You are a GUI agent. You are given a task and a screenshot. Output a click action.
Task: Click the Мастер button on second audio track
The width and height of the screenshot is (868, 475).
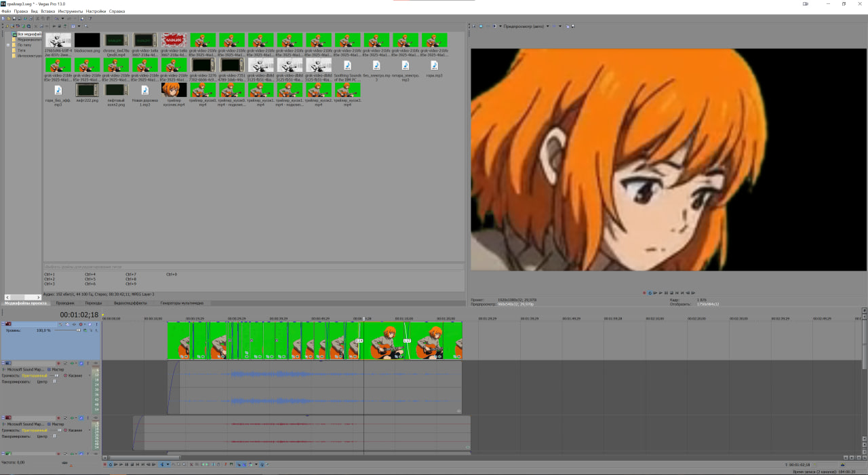[x=56, y=424]
